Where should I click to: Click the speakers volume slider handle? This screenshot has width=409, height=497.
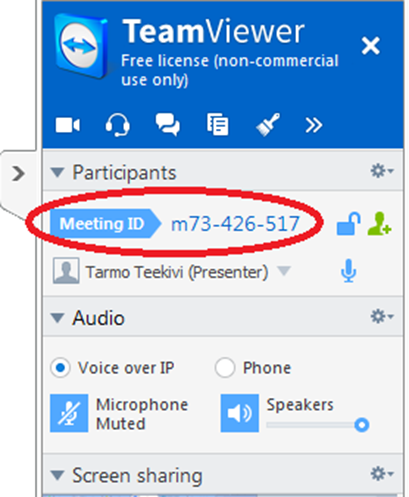tap(362, 425)
